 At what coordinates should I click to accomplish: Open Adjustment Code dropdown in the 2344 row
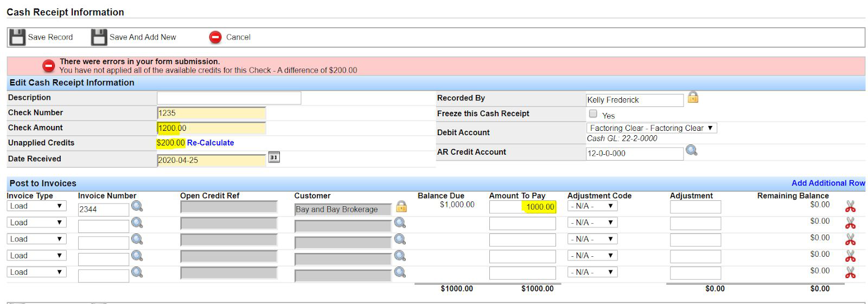592,206
